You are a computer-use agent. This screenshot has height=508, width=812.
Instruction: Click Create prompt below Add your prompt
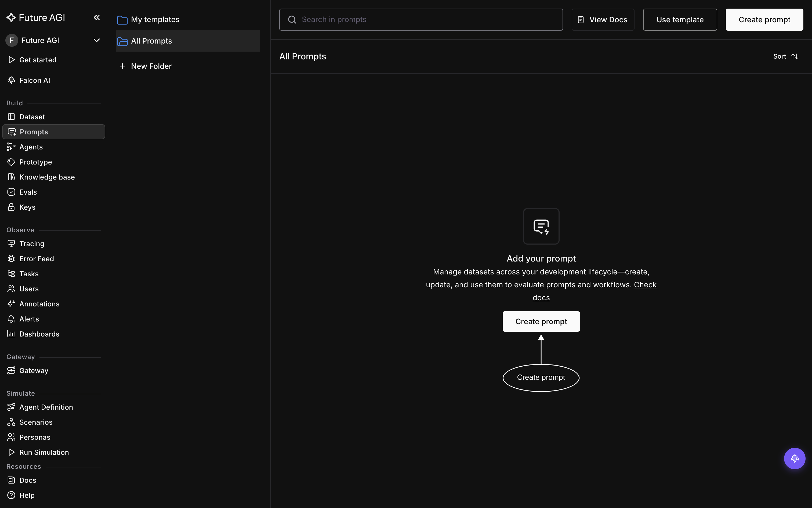pos(541,321)
